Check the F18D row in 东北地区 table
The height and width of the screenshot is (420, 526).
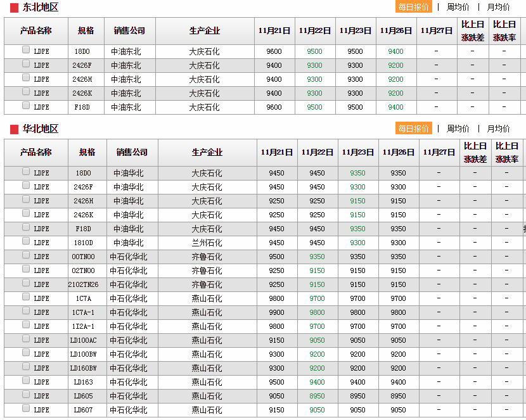26,106
